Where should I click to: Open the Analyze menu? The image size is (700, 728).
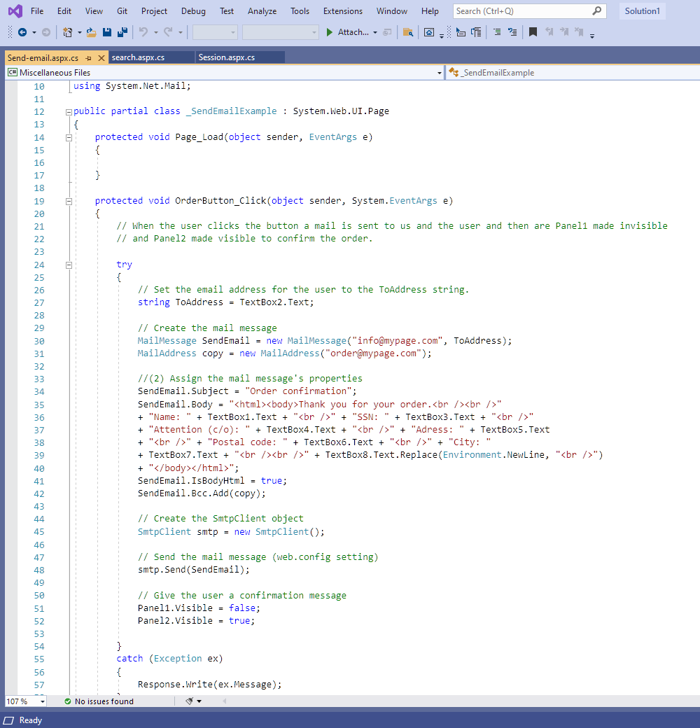point(262,10)
